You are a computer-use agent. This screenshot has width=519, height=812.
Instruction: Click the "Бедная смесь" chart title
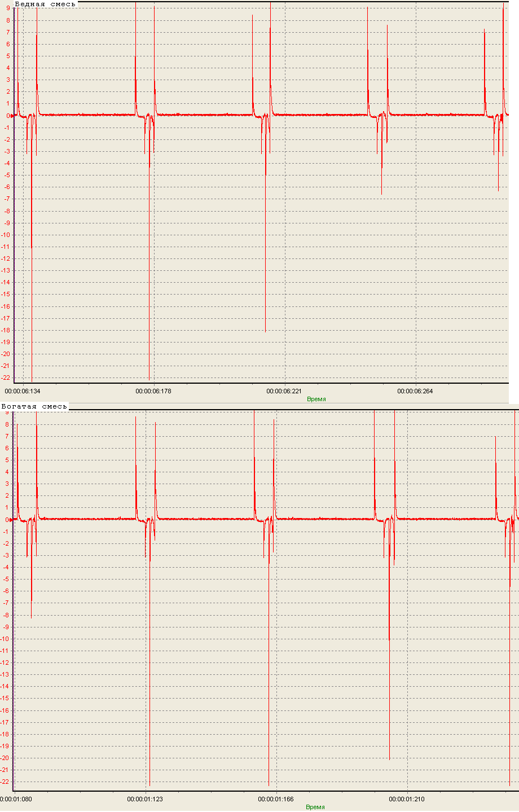[45, 4]
